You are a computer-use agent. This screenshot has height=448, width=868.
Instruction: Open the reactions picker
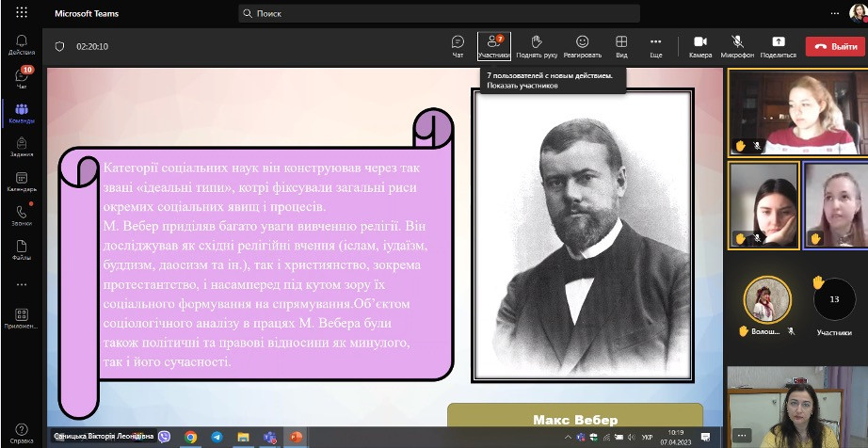coord(582,45)
